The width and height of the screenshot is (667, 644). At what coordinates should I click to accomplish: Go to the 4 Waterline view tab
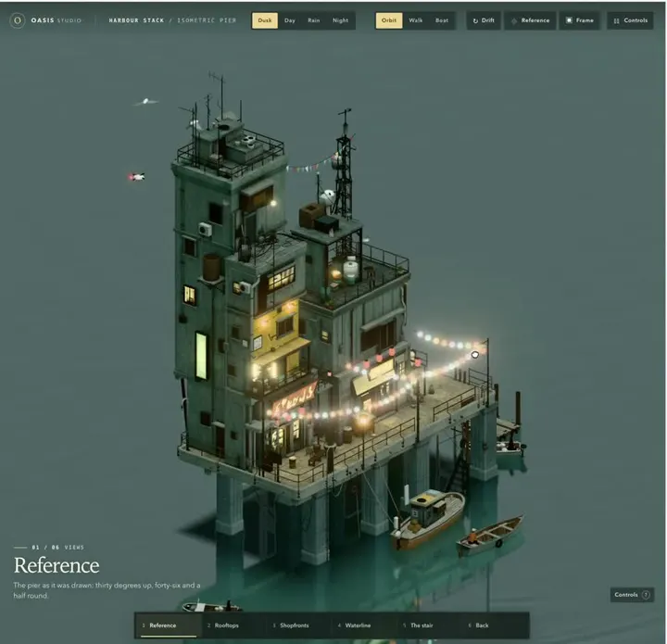(x=364, y=625)
